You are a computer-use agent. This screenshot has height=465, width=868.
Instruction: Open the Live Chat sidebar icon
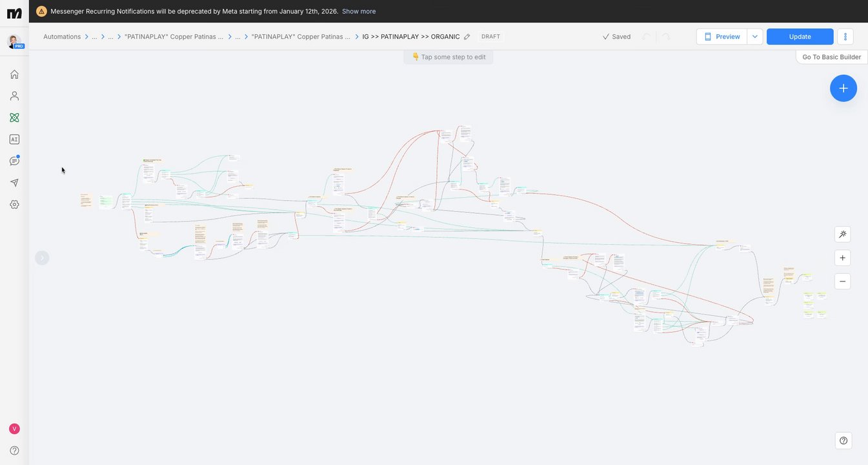[14, 161]
